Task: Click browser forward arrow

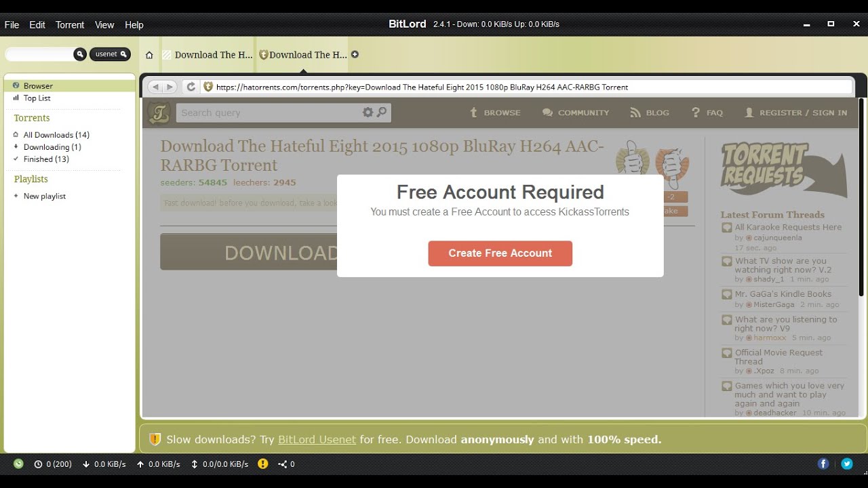Action: (170, 87)
